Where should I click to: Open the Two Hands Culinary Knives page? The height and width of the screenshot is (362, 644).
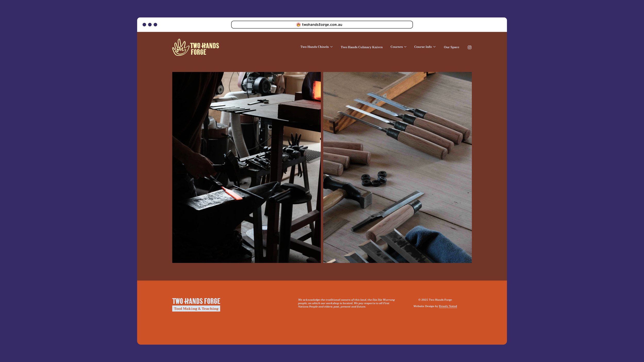[362, 47]
